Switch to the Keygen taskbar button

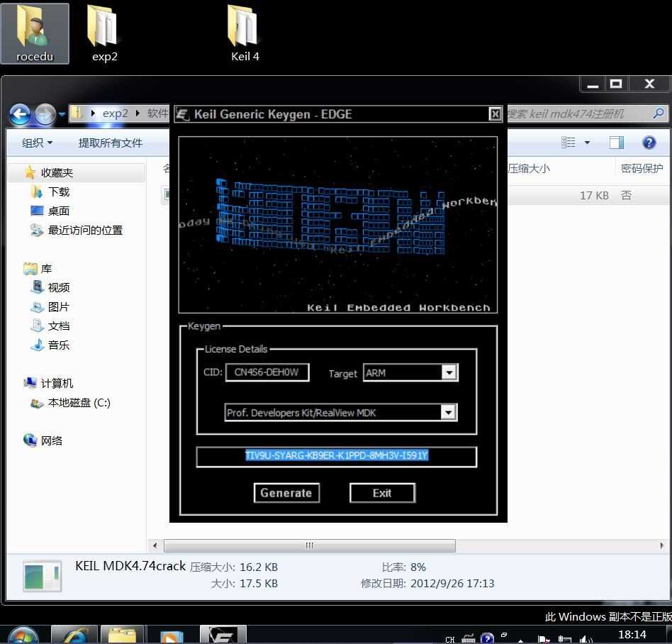click(223, 635)
